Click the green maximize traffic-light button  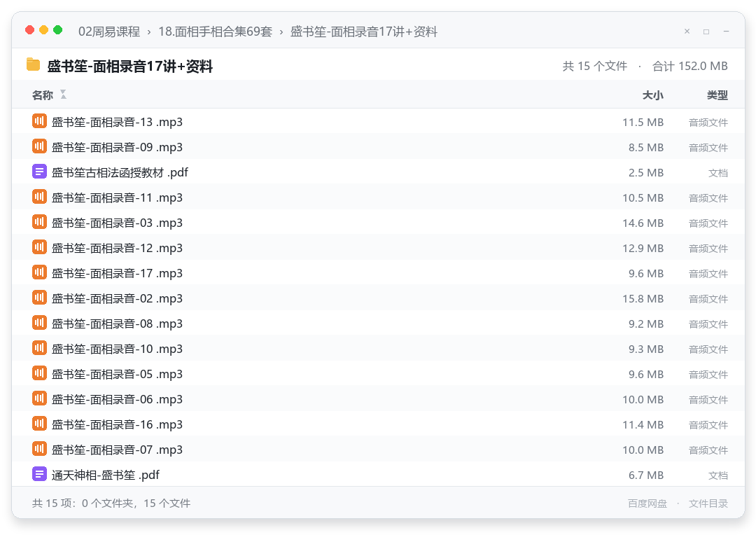click(58, 30)
